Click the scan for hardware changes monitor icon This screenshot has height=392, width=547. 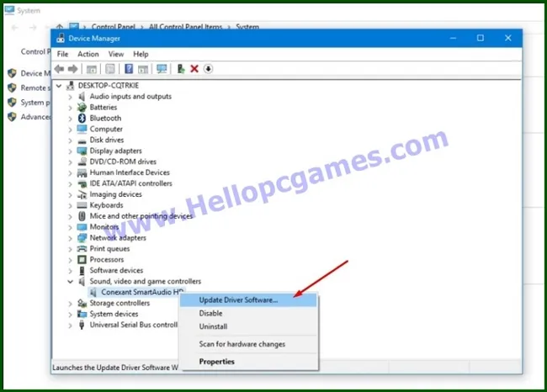pos(162,69)
